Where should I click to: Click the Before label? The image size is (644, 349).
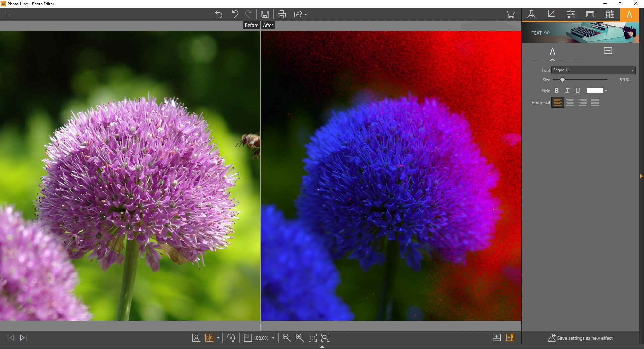click(x=252, y=25)
